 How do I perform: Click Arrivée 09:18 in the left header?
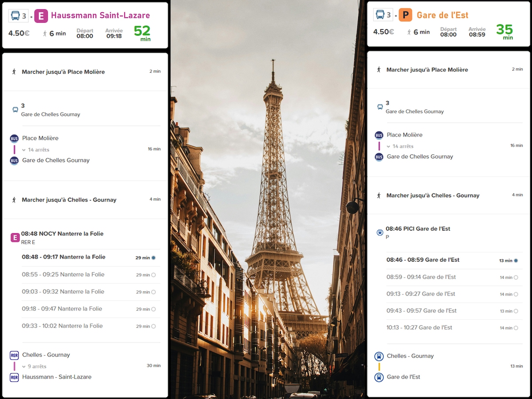114,33
